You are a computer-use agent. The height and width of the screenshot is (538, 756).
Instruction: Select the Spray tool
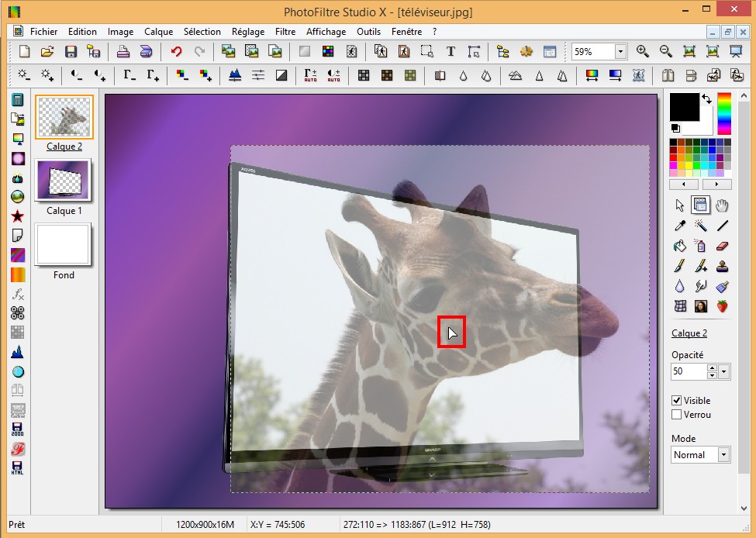coord(700,246)
